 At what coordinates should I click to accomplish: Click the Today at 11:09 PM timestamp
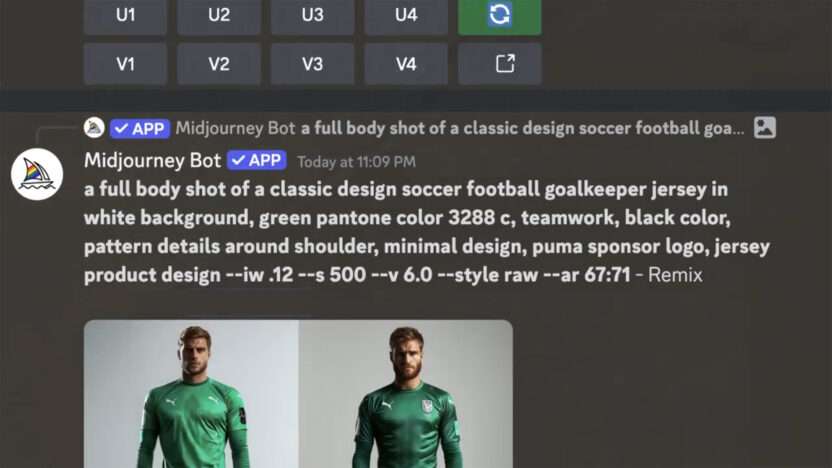click(356, 162)
